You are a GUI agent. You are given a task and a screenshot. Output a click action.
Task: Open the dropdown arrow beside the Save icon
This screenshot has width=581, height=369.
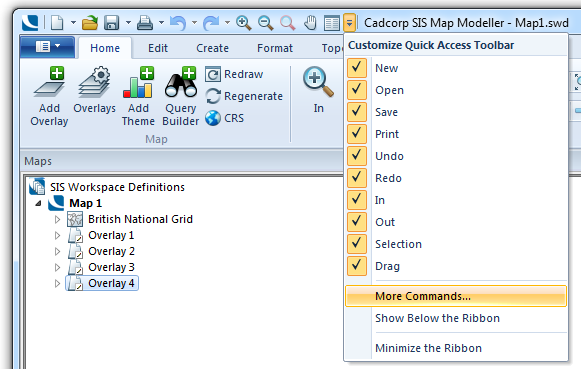128,23
